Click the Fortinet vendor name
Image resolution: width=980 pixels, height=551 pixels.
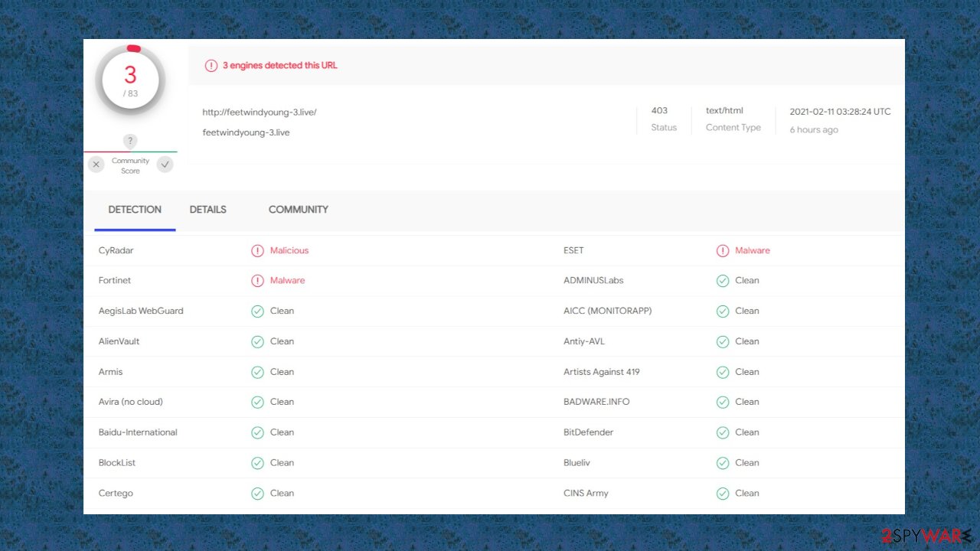(115, 281)
